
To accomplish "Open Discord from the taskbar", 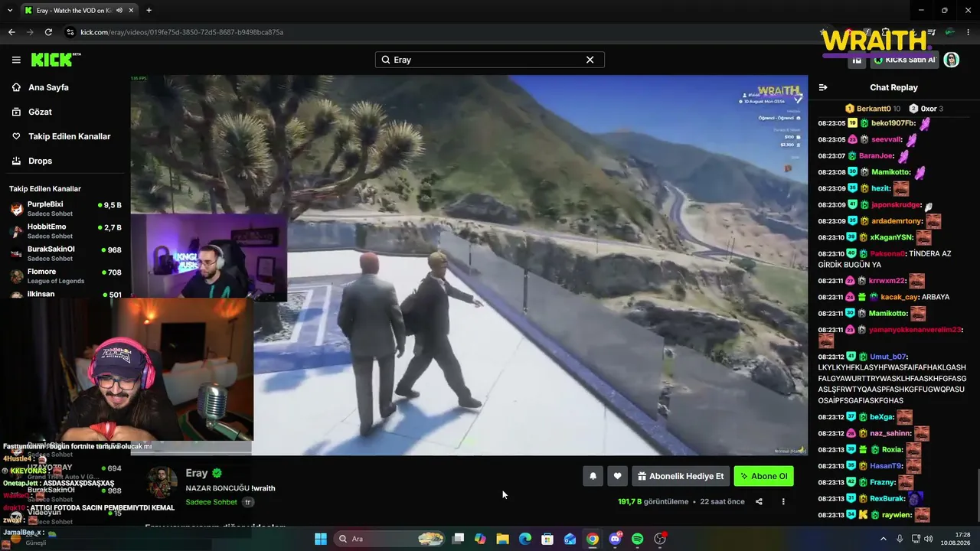I will pyautogui.click(x=615, y=539).
